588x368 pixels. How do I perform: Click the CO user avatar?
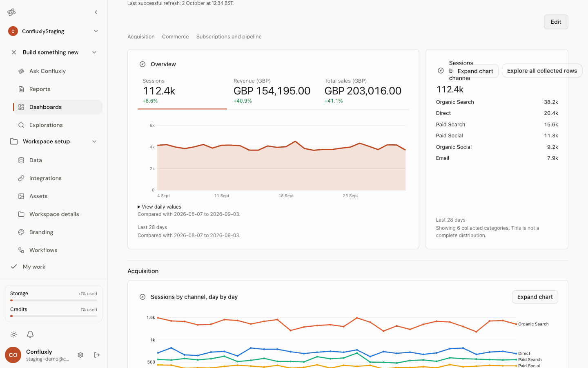(13, 355)
